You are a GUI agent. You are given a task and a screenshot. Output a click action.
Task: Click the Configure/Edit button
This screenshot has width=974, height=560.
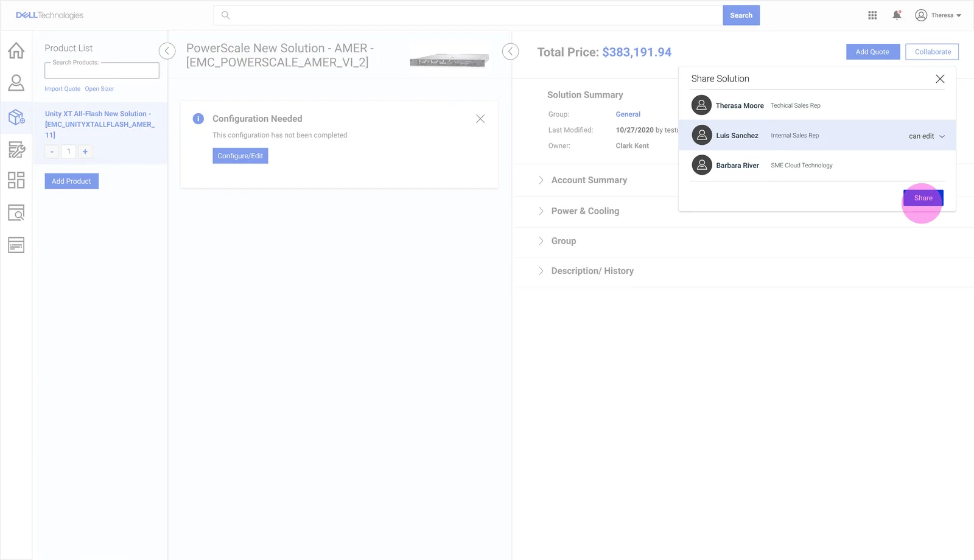pos(240,156)
